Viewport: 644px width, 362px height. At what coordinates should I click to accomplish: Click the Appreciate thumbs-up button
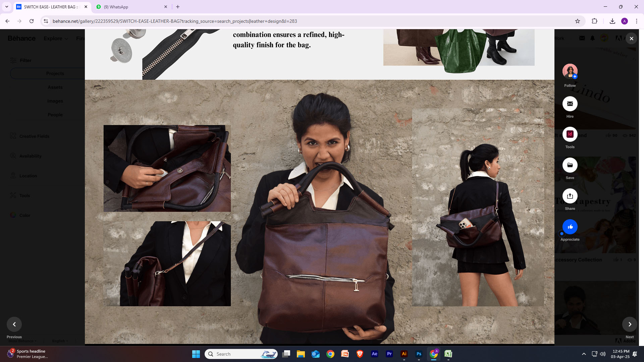point(570,227)
